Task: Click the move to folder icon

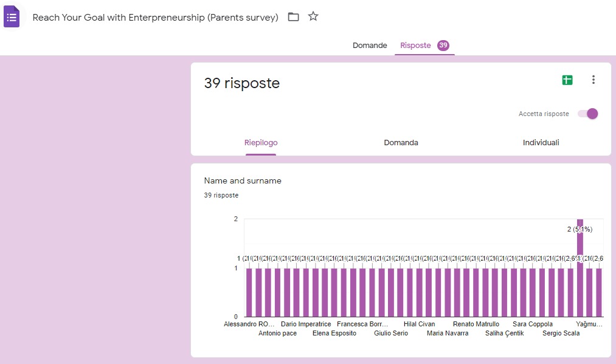Action: 293,17
